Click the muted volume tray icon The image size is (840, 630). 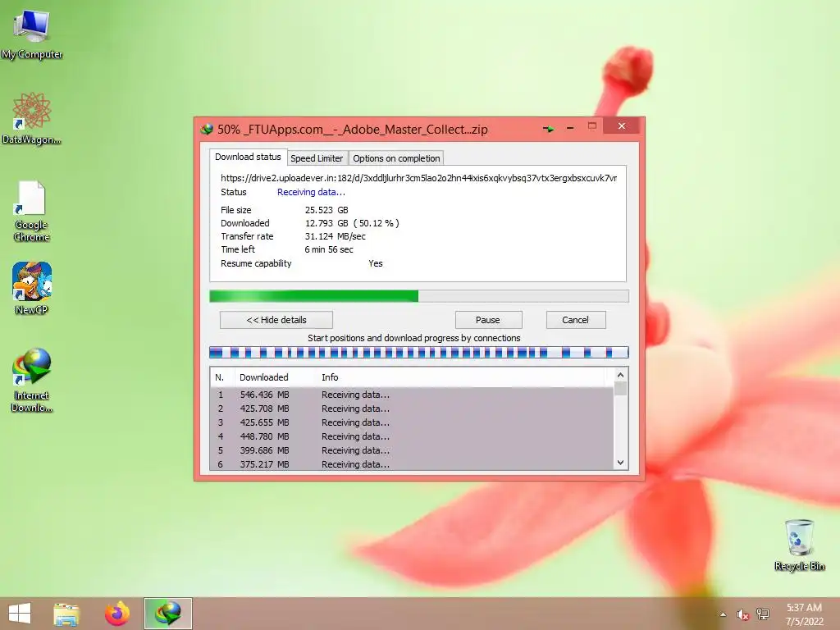pyautogui.click(x=742, y=614)
